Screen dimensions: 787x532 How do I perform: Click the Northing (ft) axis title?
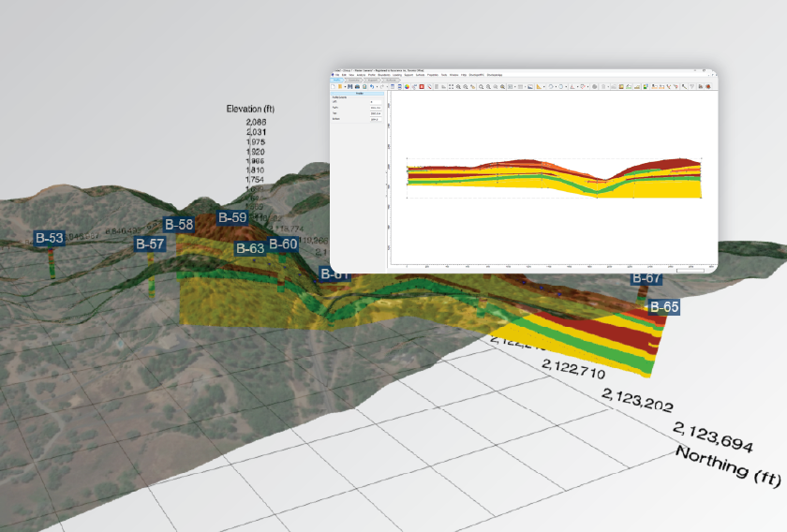pos(728,466)
